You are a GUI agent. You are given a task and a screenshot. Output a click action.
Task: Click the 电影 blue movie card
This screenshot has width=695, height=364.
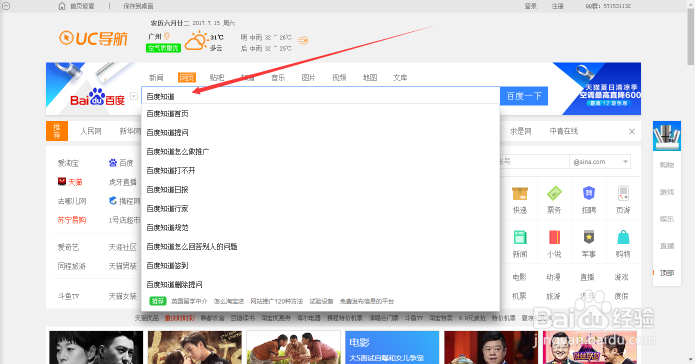pyautogui.click(x=392, y=347)
